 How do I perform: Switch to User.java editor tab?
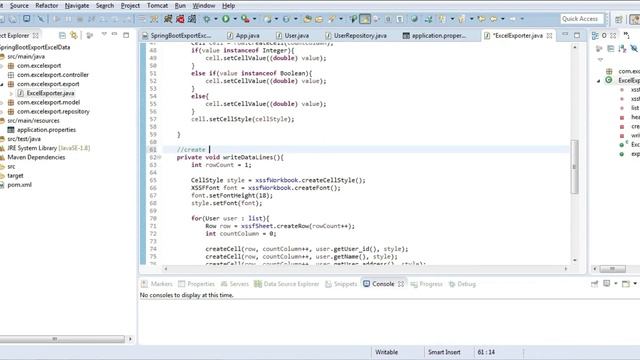click(292, 36)
